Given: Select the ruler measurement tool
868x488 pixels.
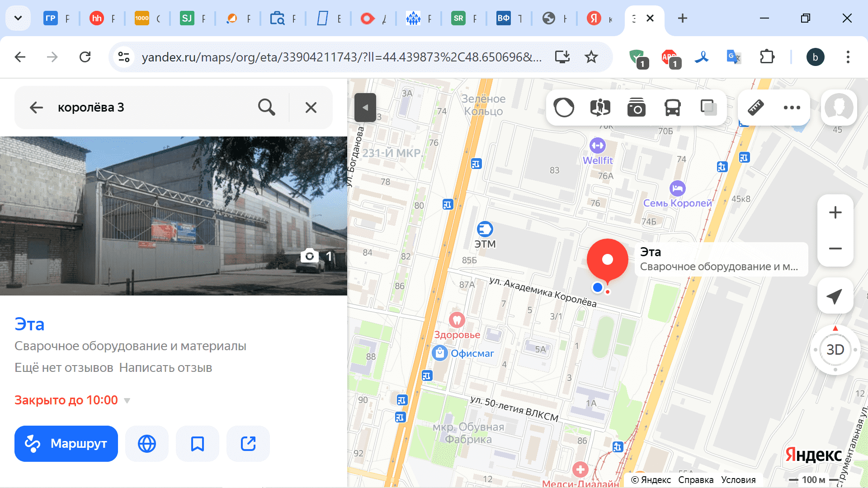Looking at the screenshot, I should [x=755, y=108].
